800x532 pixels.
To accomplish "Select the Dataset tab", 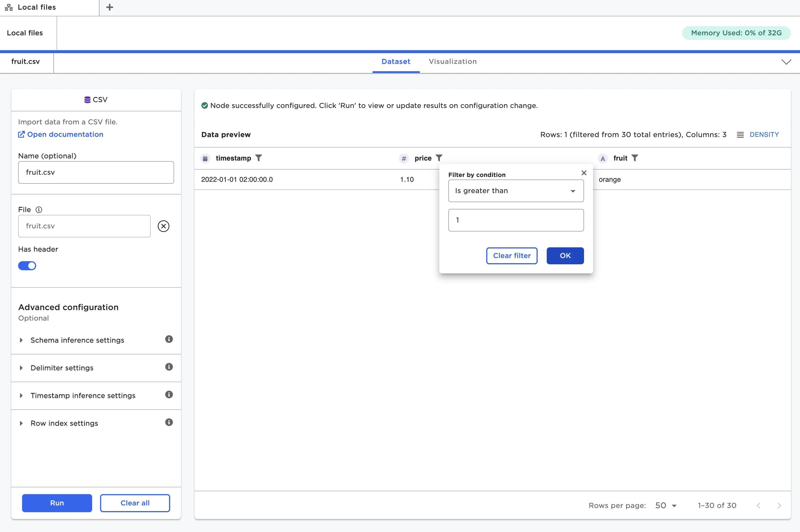I will point(395,61).
